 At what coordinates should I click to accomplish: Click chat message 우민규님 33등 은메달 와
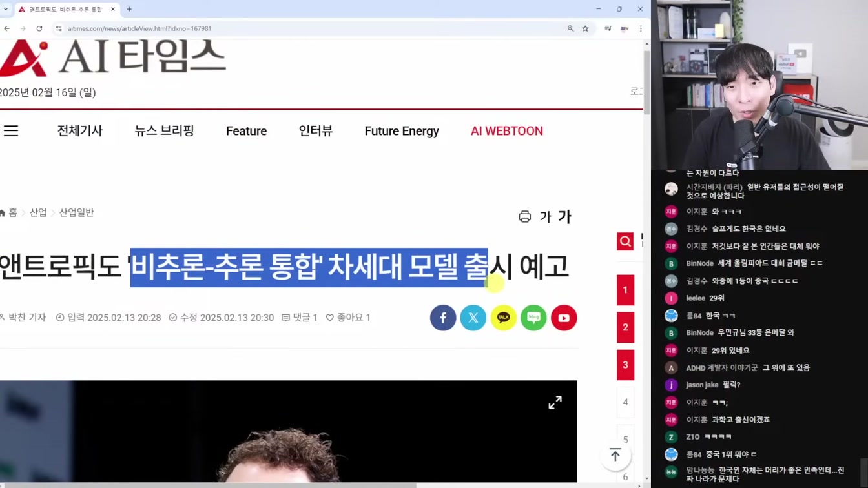756,332
